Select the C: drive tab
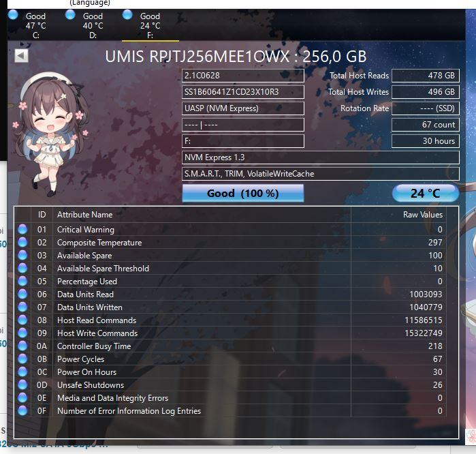 point(36,25)
